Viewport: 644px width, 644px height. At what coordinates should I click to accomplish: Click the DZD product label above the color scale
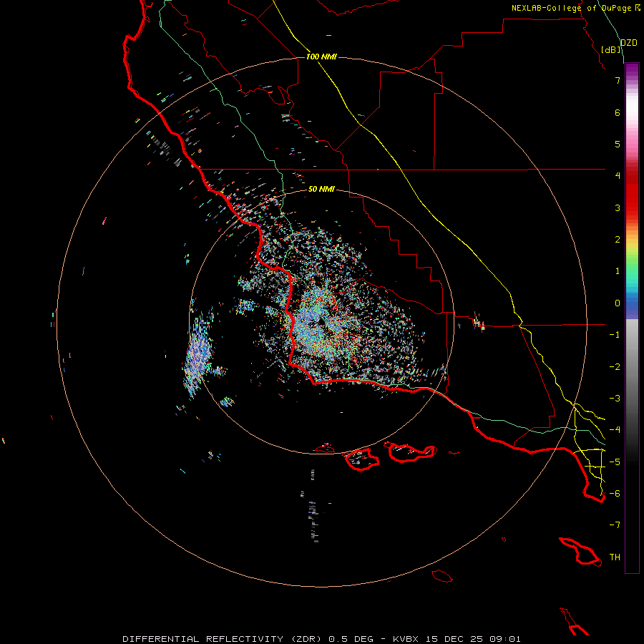pyautogui.click(x=628, y=43)
